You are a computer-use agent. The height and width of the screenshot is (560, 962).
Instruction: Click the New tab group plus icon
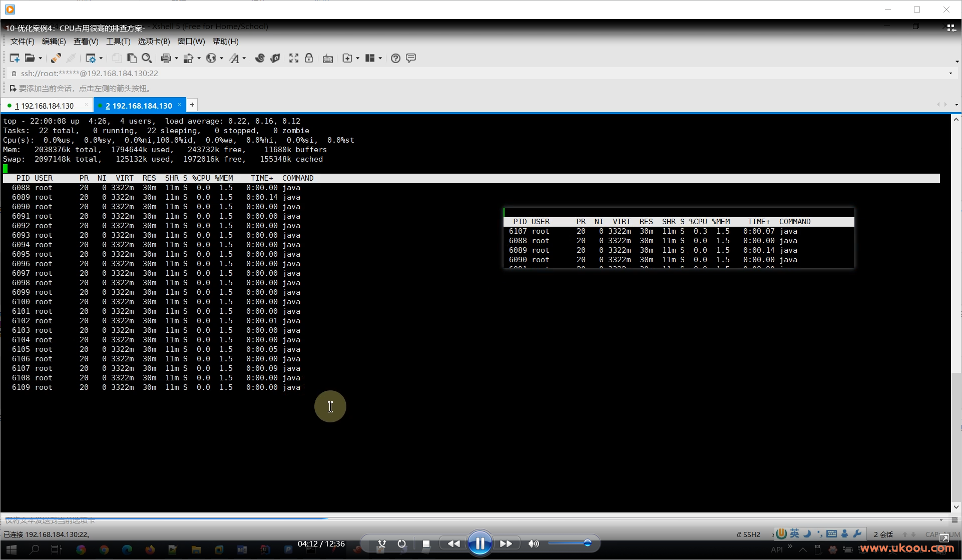click(347, 58)
